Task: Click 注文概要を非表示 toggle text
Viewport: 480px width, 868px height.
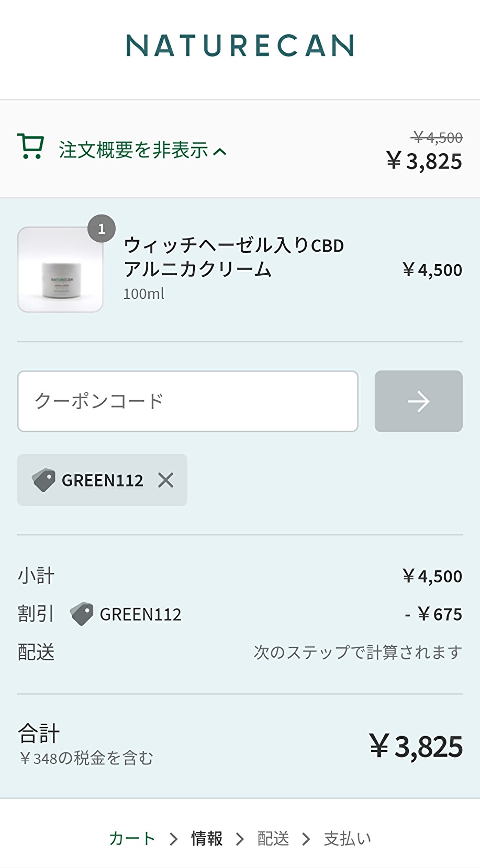Action: (133, 150)
